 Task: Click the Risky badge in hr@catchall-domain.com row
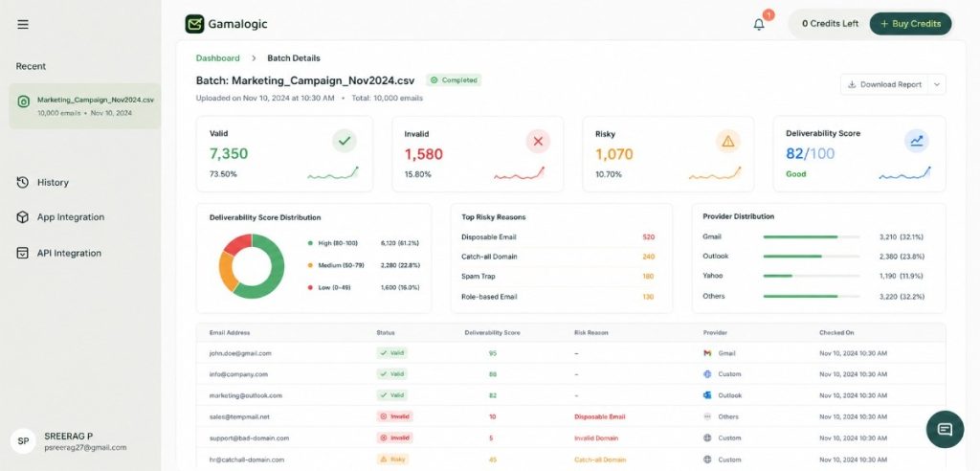(x=392, y=460)
